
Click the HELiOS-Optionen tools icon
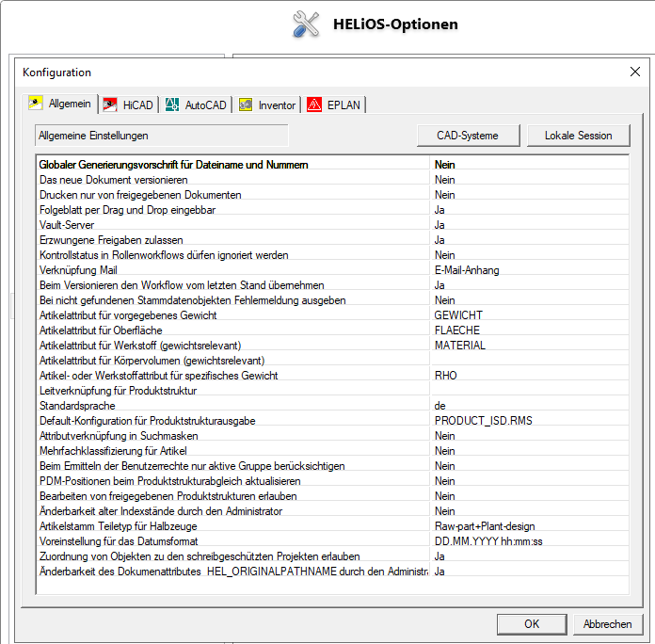tap(306, 24)
